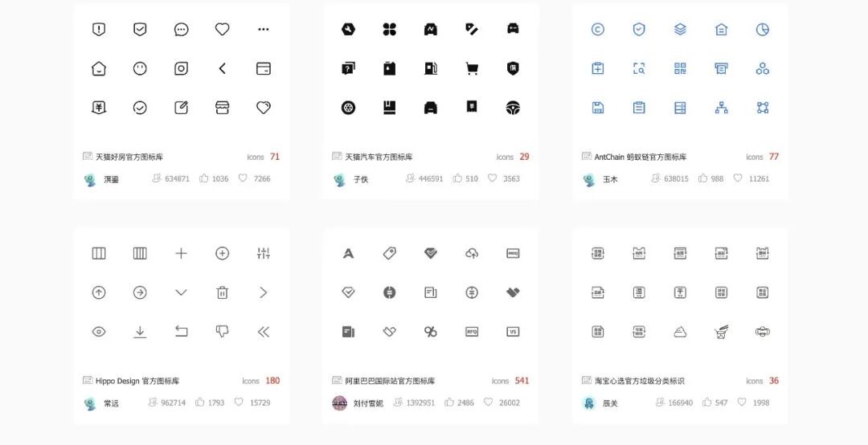The image size is (868, 445).
Task: Click the VS icon in 阿里巴巴国际站
Action: (513, 332)
